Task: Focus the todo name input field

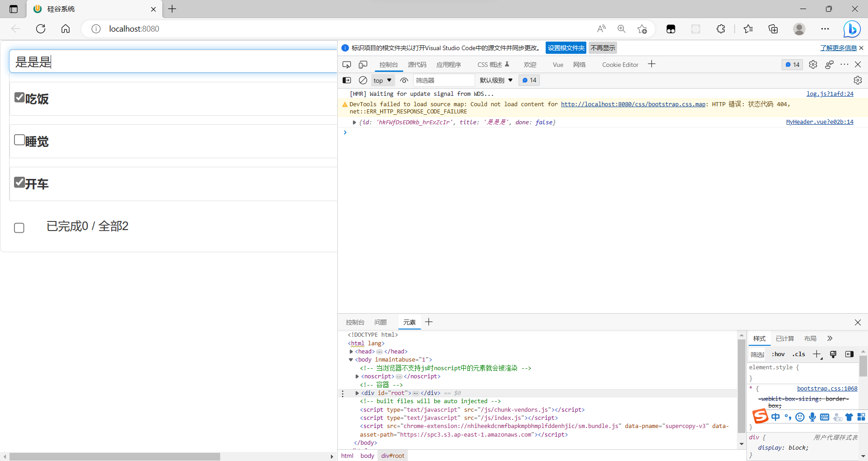Action: pos(173,61)
